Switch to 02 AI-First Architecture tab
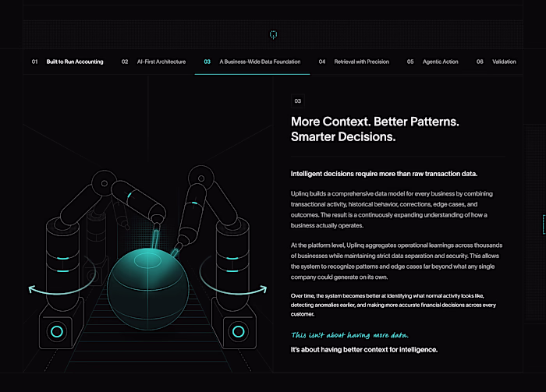The image size is (546, 392). click(x=154, y=62)
